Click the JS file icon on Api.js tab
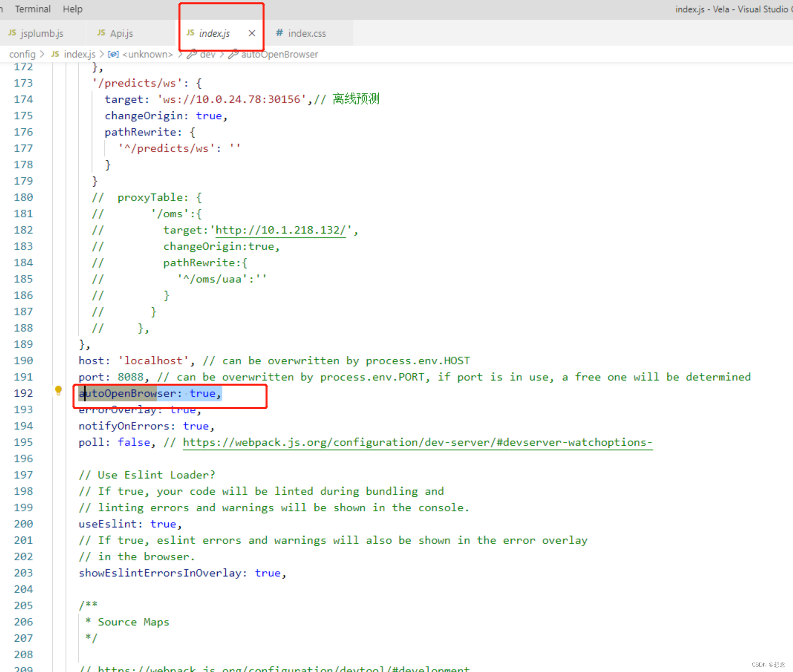 coord(101,33)
